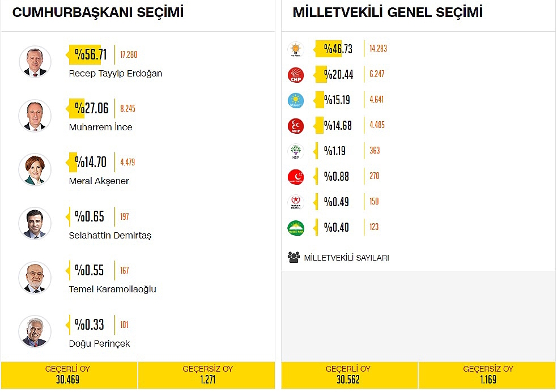Select the CHP party logo
This screenshot has height=392, width=557.
click(296, 75)
